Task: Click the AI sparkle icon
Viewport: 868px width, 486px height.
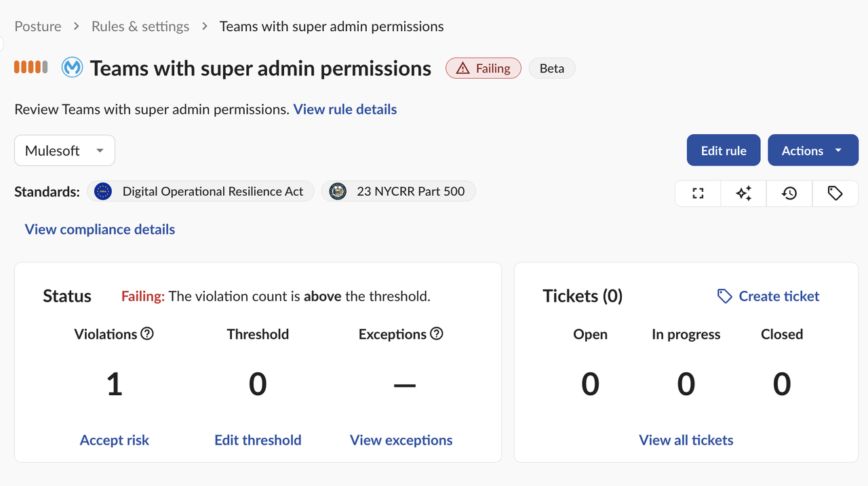Action: (x=744, y=193)
